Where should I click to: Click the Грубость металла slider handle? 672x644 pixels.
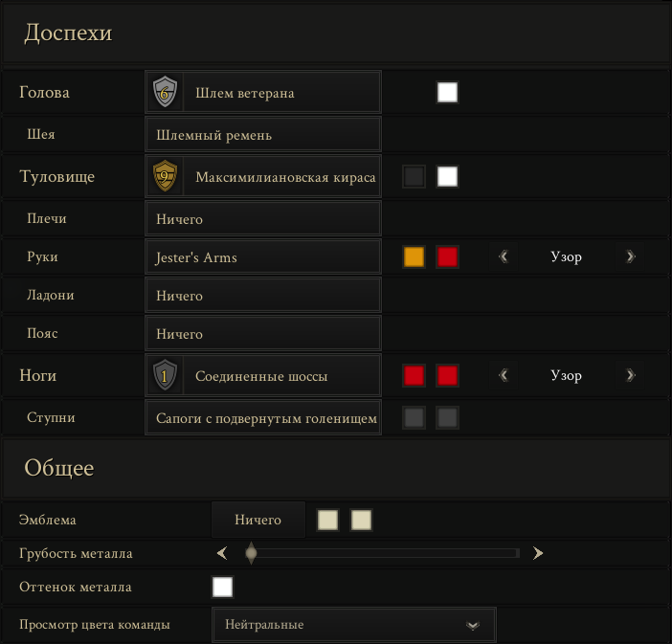[251, 553]
